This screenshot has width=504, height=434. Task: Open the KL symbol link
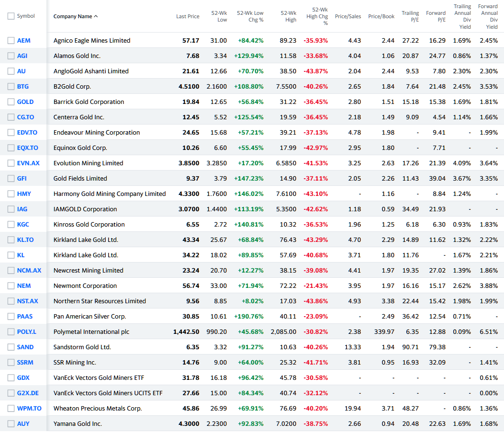(x=21, y=255)
